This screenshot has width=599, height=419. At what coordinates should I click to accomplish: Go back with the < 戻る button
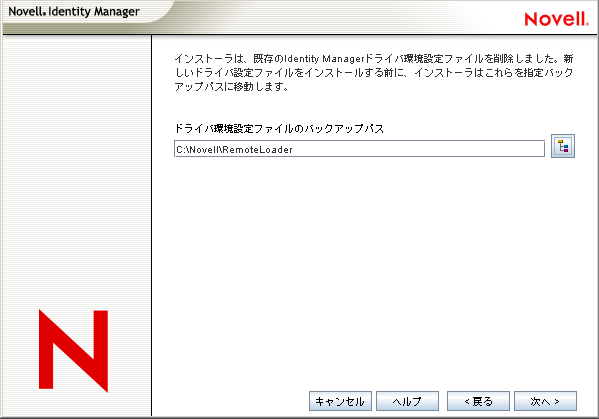click(x=478, y=401)
